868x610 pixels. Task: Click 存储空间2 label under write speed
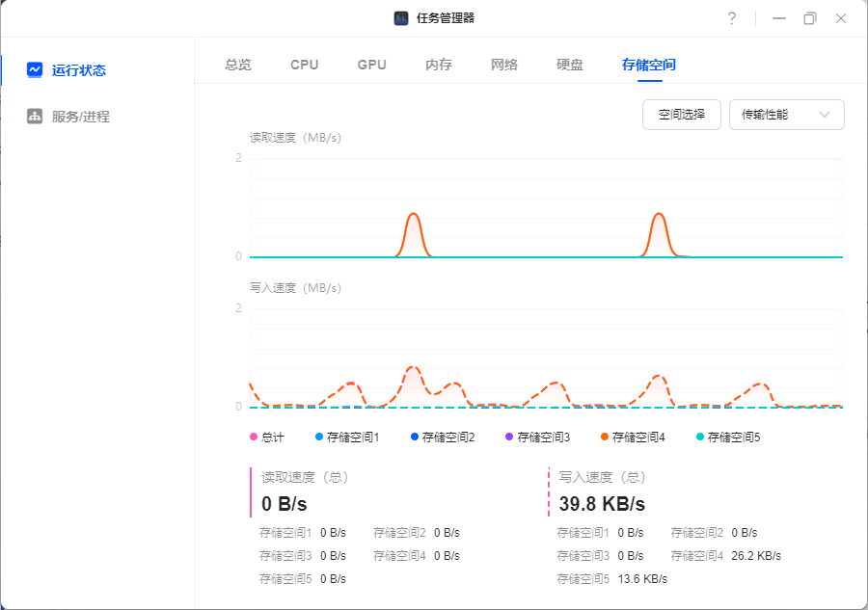pyautogui.click(x=697, y=533)
